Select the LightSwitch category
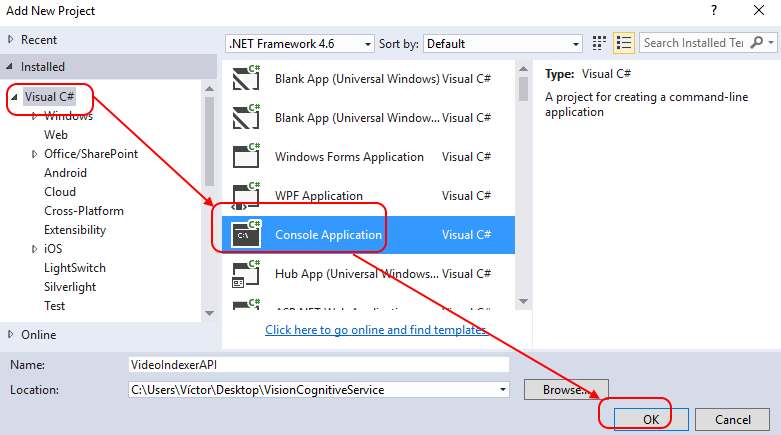 [x=75, y=268]
